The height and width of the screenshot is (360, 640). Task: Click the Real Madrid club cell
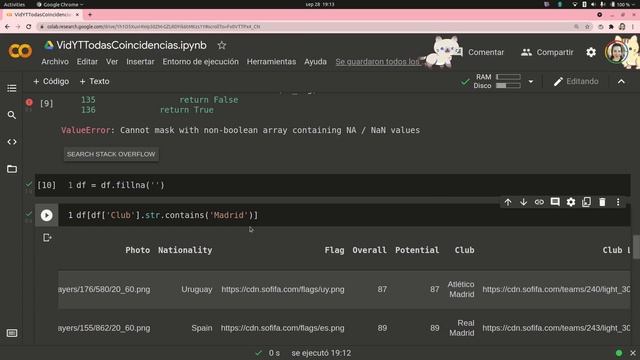click(x=462, y=328)
